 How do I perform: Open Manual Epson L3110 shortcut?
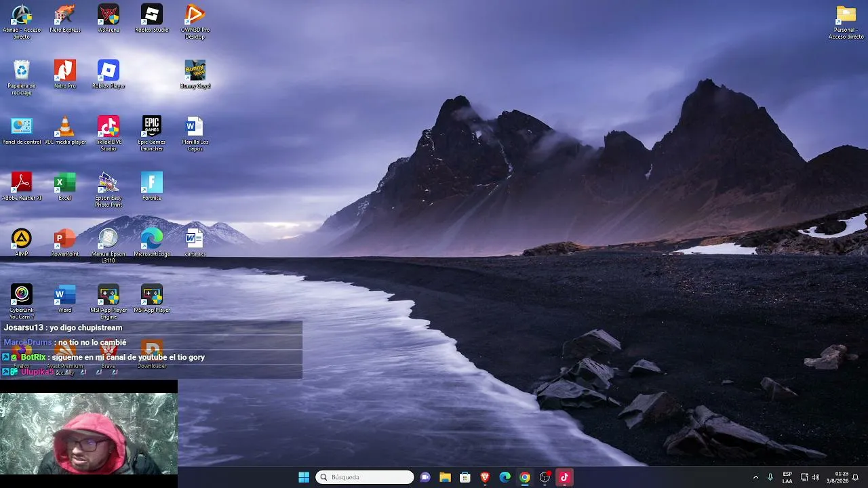(x=108, y=246)
